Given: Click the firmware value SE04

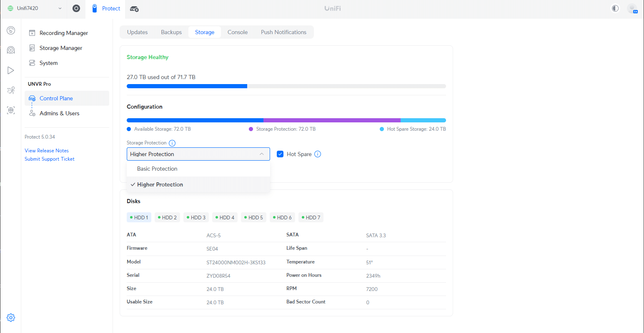Looking at the screenshot, I should 212,249.
